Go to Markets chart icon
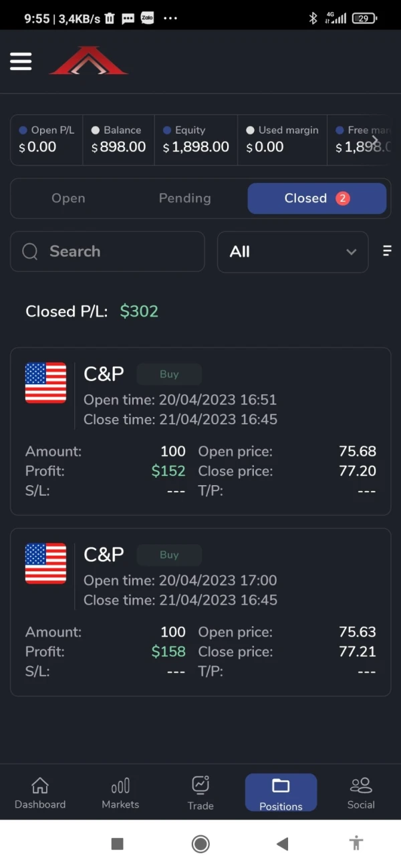 [x=120, y=786]
